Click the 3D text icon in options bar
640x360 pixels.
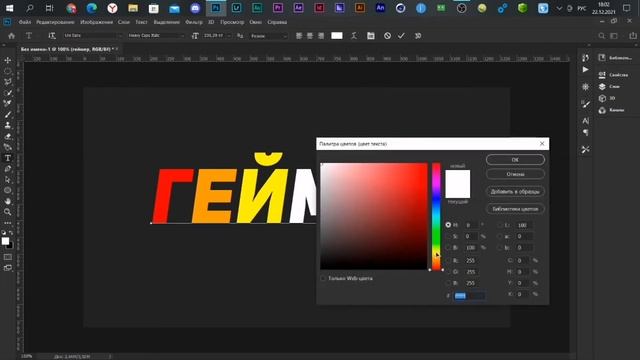pyautogui.click(x=418, y=36)
